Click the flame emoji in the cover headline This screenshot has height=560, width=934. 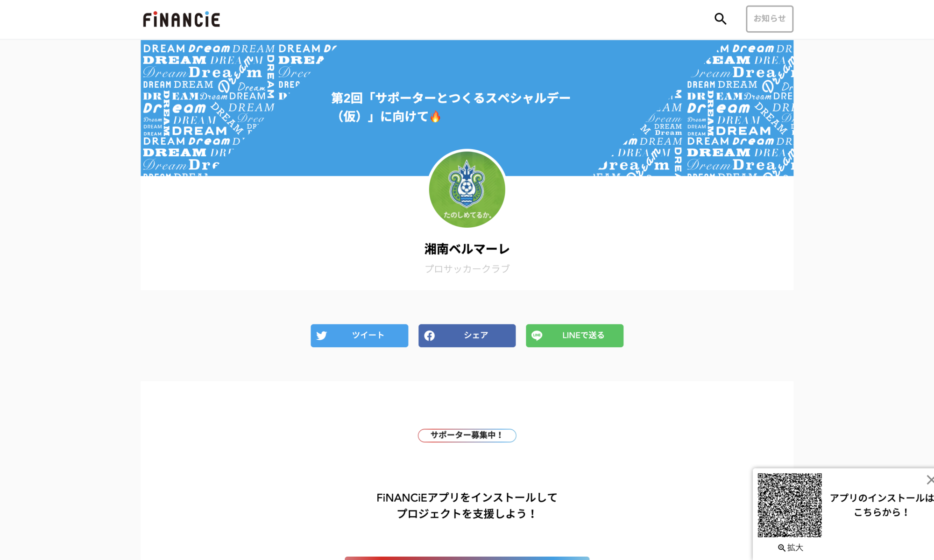point(435,116)
